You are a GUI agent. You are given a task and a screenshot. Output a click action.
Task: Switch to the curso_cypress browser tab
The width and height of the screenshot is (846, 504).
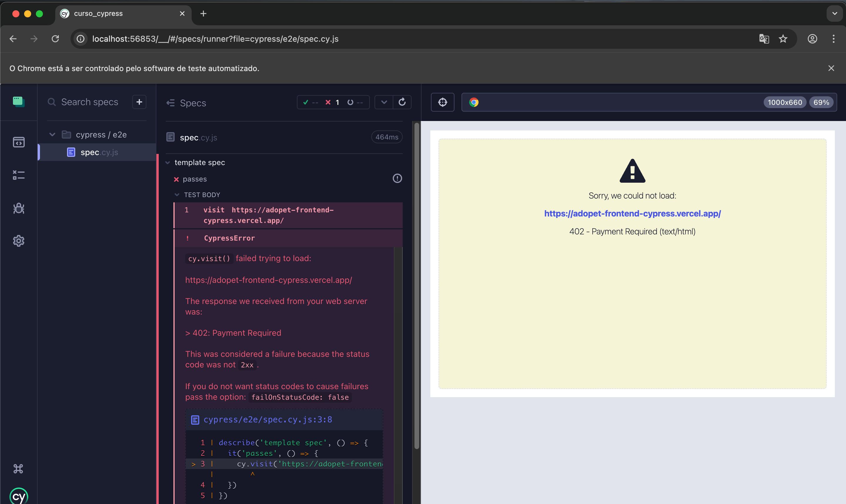98,14
